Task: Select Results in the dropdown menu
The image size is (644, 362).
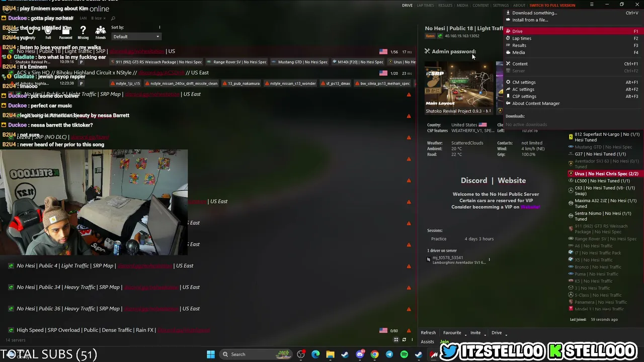Action: [x=573, y=45]
